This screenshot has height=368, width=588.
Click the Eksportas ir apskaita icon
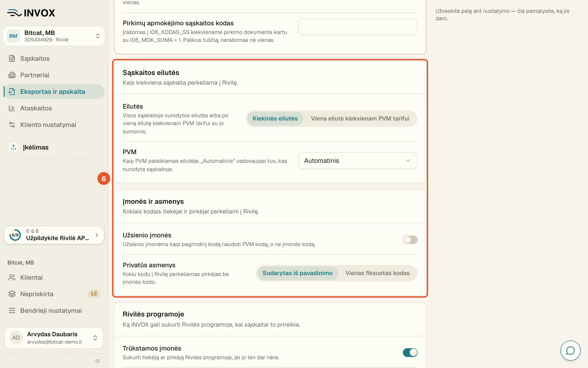click(x=12, y=92)
